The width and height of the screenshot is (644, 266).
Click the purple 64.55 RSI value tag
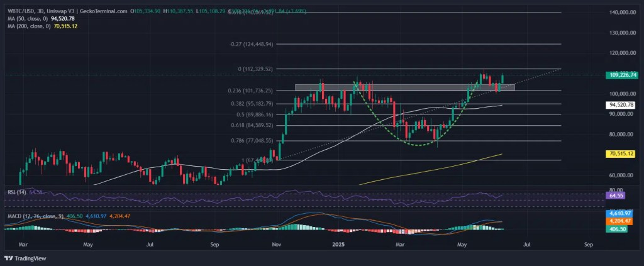coord(615,196)
